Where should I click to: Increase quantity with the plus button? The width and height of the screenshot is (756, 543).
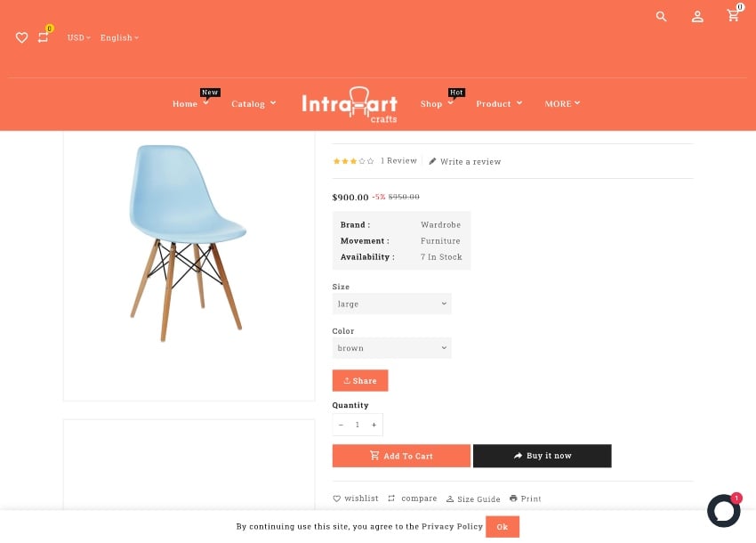click(x=374, y=425)
